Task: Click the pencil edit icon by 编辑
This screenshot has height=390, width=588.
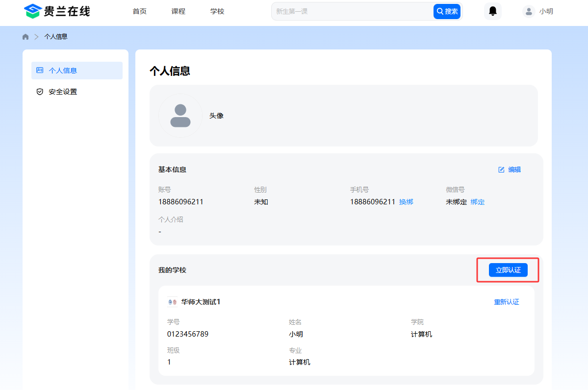Action: point(501,170)
